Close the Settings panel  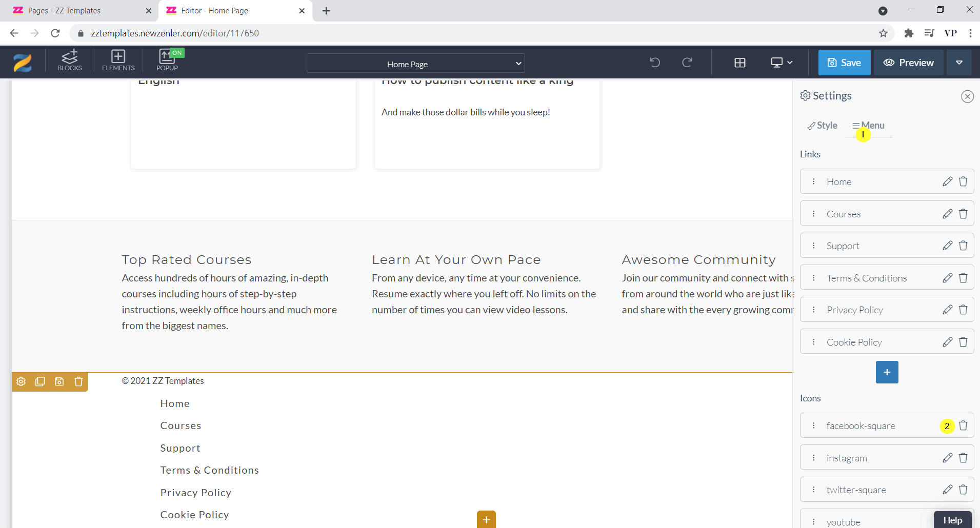(x=967, y=96)
